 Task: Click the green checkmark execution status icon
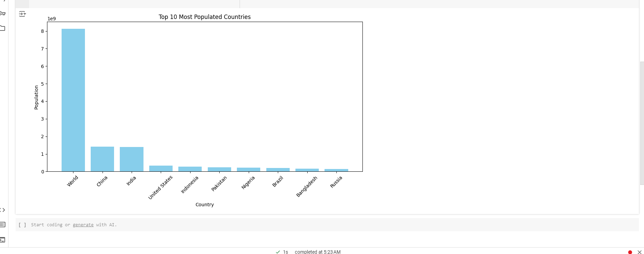278,252
